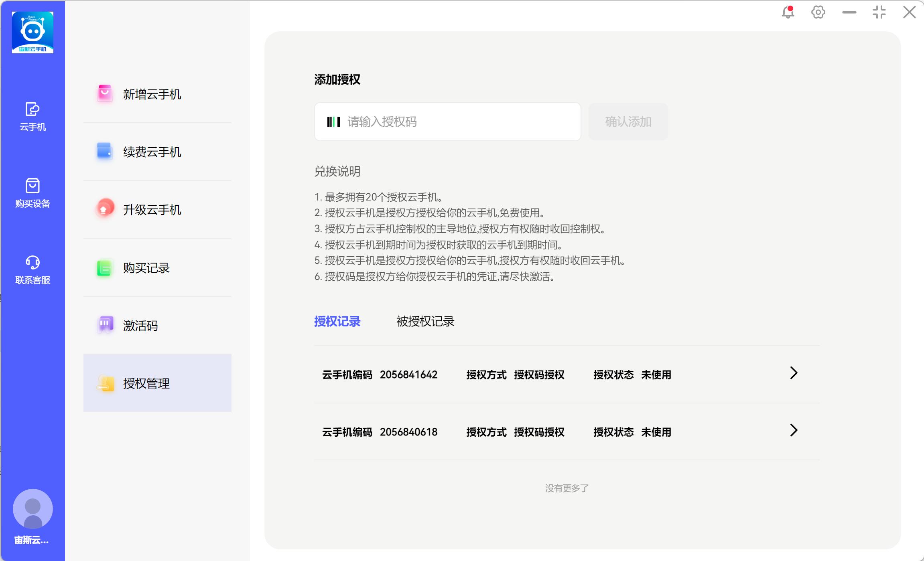
Task: Switch to the 被授权记录 tab
Action: coord(425,321)
